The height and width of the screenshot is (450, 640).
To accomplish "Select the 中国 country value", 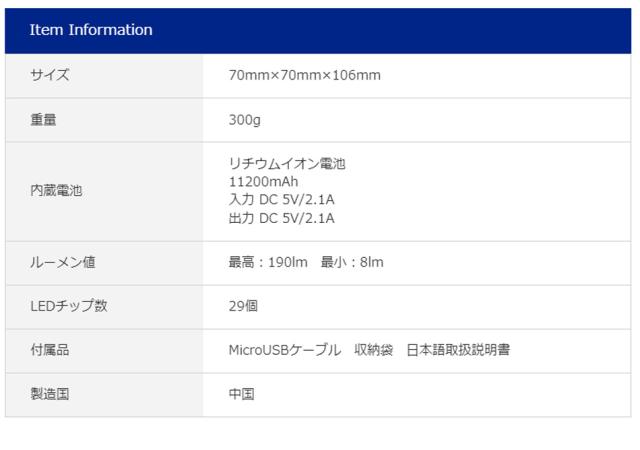I will point(241,395).
